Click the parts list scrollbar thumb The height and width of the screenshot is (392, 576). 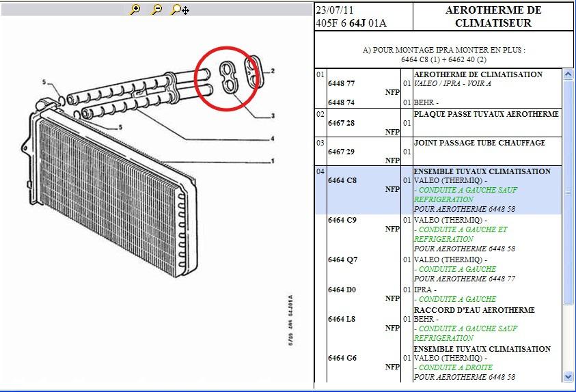(x=568, y=193)
